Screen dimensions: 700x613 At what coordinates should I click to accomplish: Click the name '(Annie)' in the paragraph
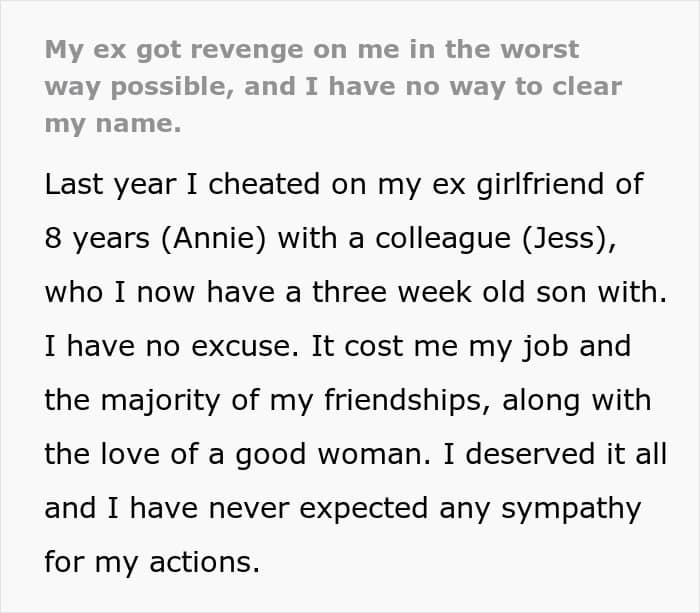213,238
